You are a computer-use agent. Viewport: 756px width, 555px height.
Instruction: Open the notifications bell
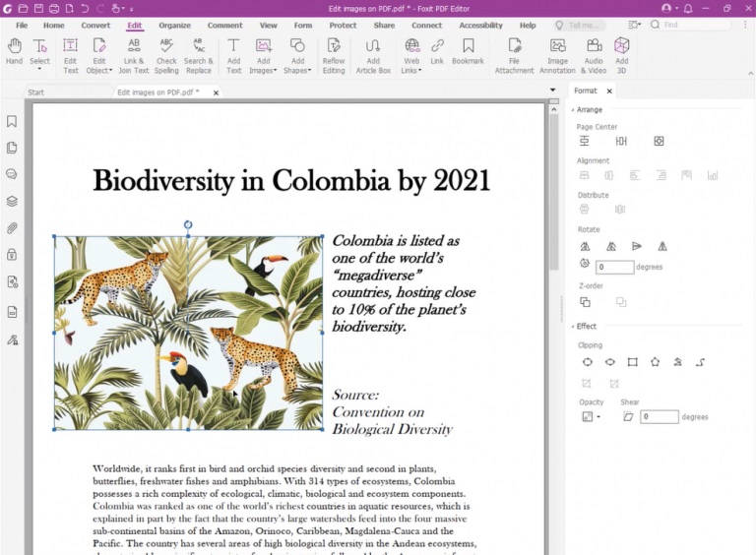coord(688,8)
